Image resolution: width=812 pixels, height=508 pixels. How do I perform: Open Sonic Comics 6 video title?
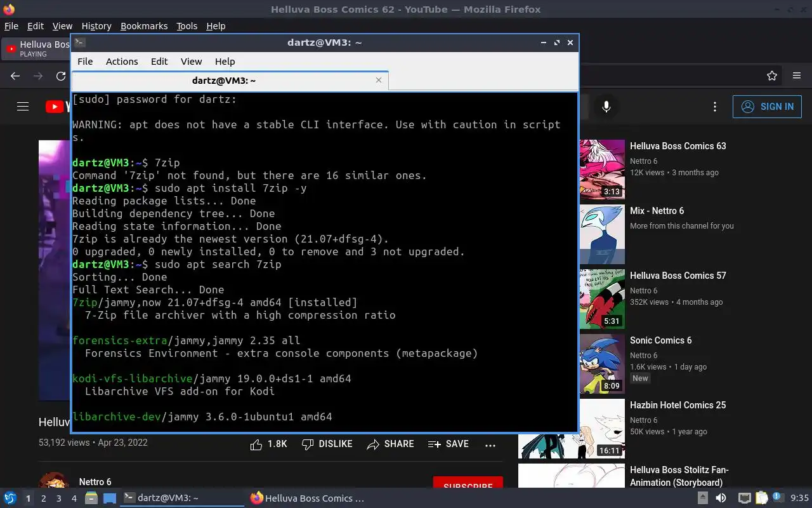661,340
